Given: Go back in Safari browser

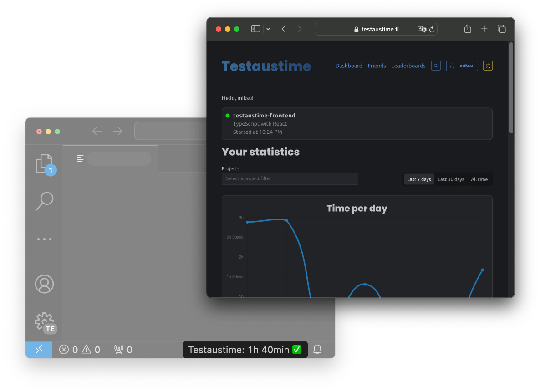Looking at the screenshot, I should coord(283,29).
